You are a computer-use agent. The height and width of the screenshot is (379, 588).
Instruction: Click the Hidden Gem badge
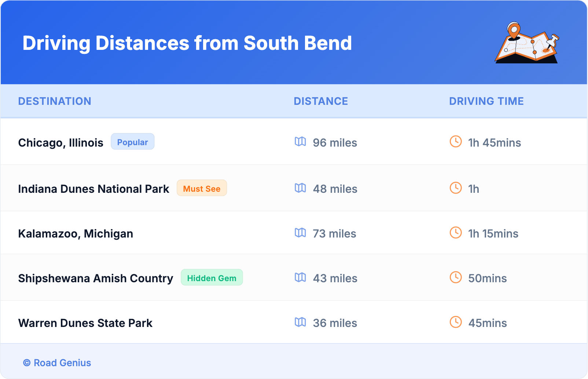pyautogui.click(x=212, y=278)
